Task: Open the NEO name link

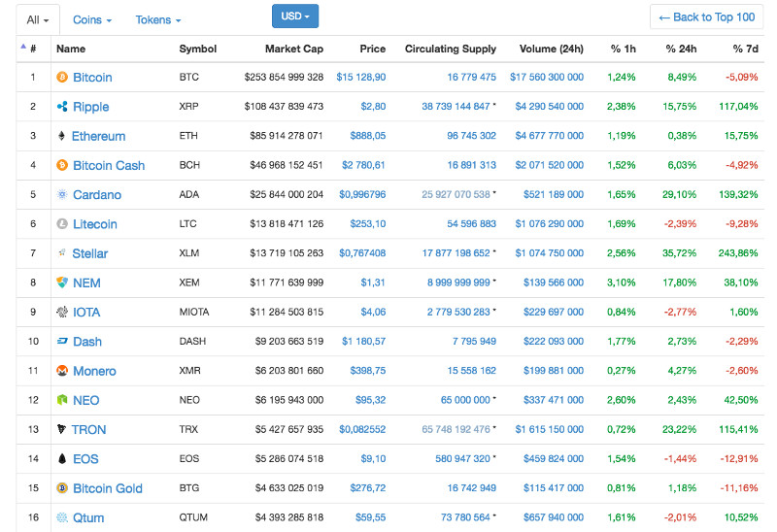Action: click(86, 400)
